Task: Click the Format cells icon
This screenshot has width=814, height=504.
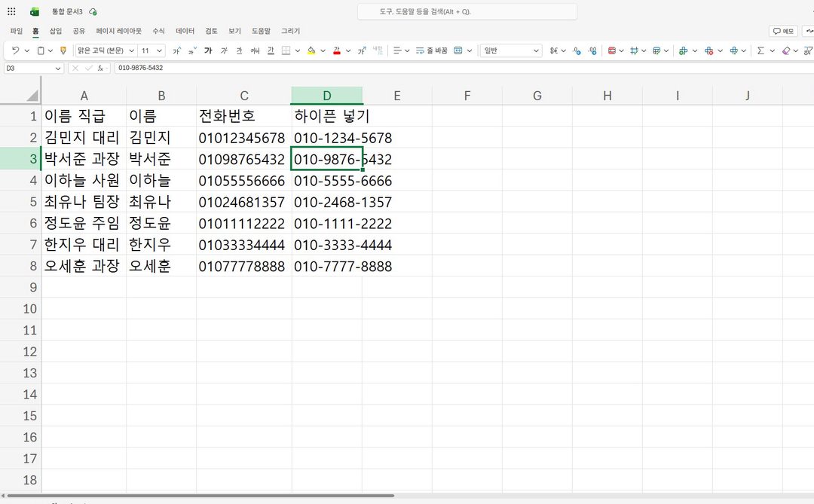Action: pyautogui.click(x=733, y=50)
